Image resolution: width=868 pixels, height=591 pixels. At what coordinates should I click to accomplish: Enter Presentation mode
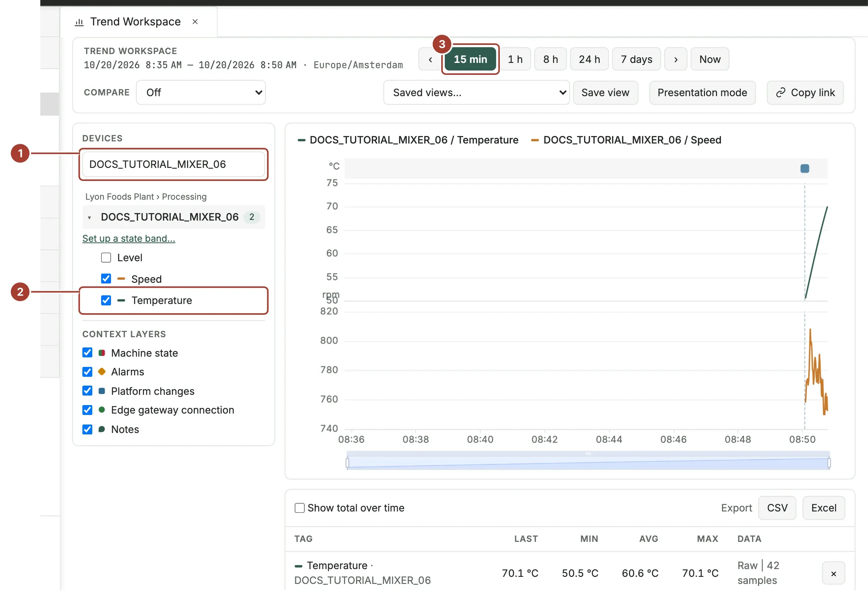702,92
